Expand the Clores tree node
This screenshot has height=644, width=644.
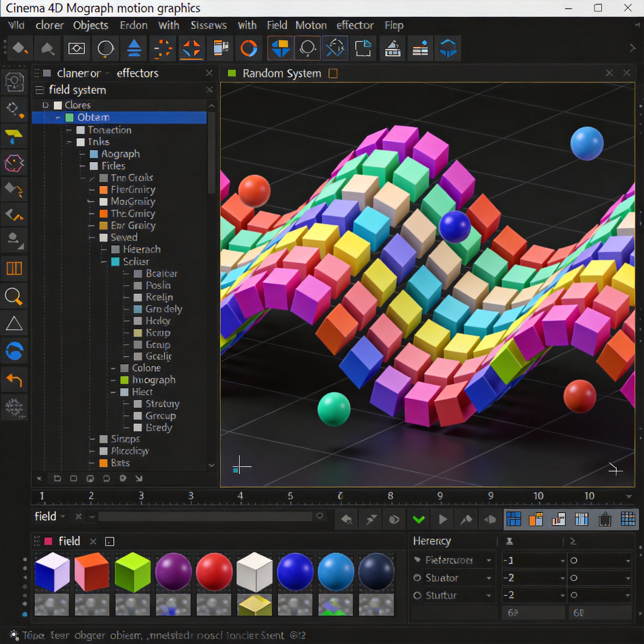point(46,105)
